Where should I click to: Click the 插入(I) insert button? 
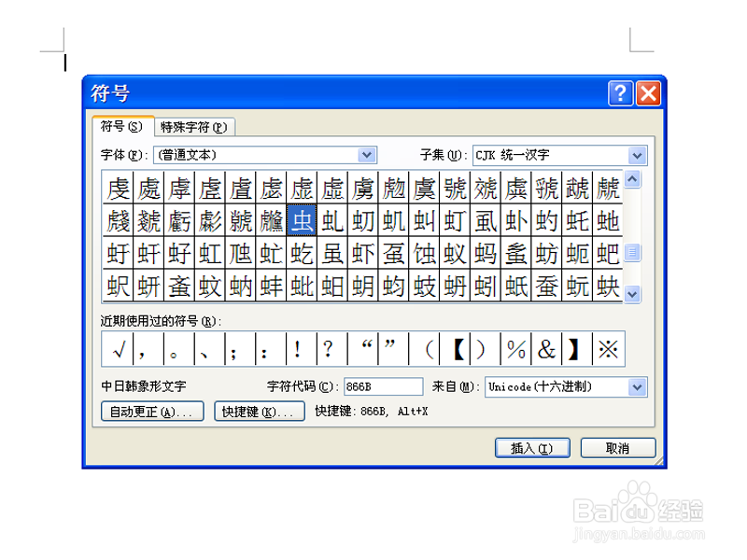532,448
